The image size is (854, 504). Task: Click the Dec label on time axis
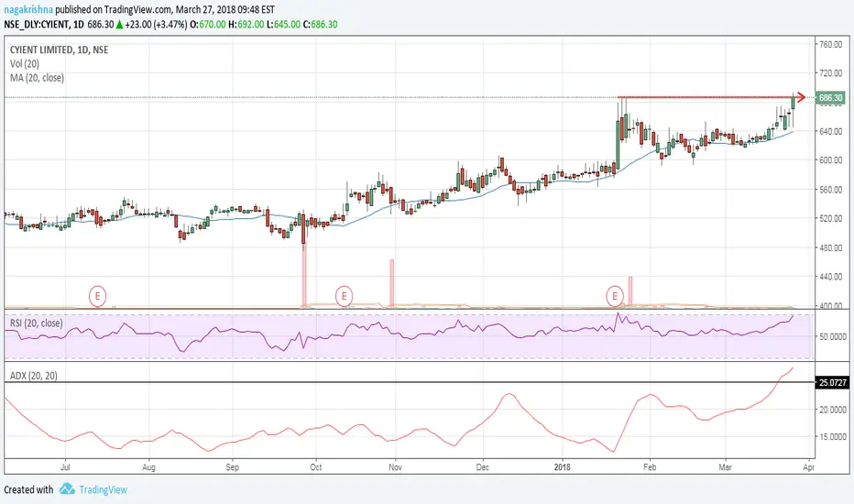pos(483,467)
